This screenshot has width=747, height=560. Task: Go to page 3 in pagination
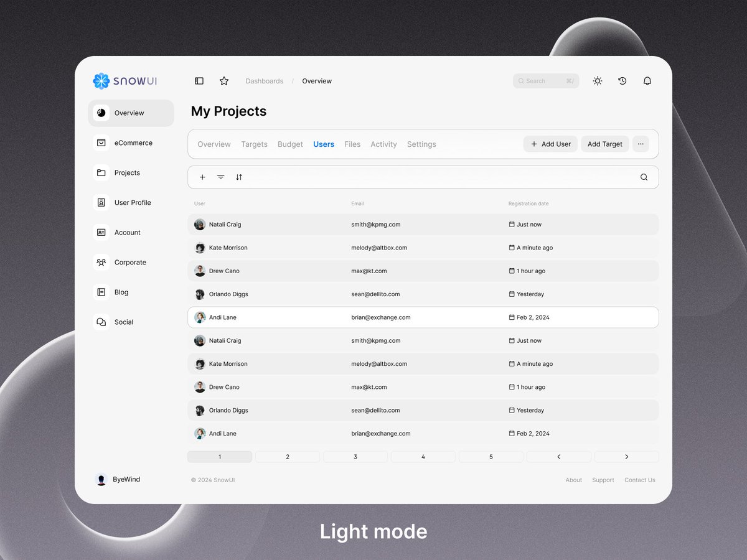(x=355, y=456)
